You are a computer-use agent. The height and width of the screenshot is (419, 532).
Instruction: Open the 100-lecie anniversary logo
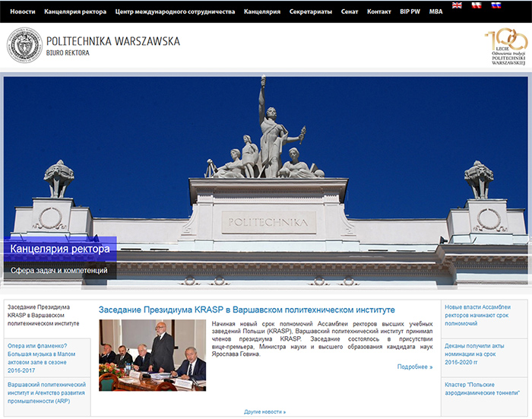pos(507,46)
